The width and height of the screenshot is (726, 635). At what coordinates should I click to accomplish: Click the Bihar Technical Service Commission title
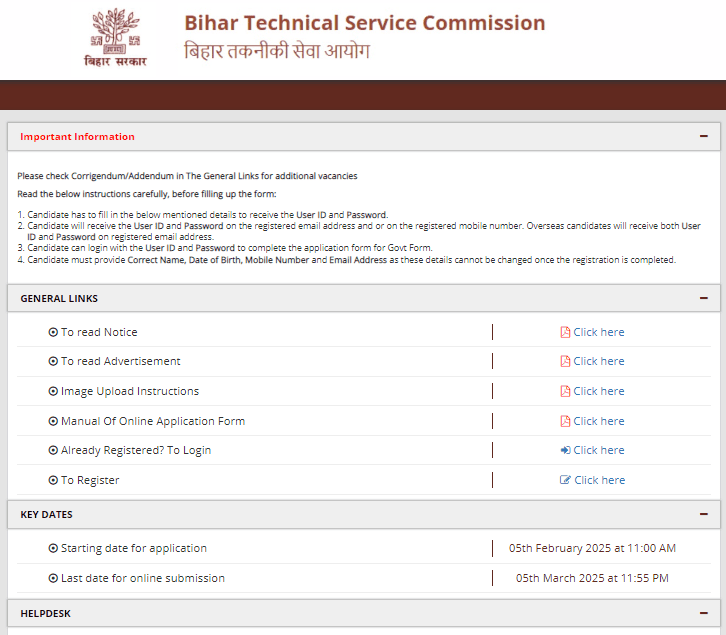(x=365, y=23)
